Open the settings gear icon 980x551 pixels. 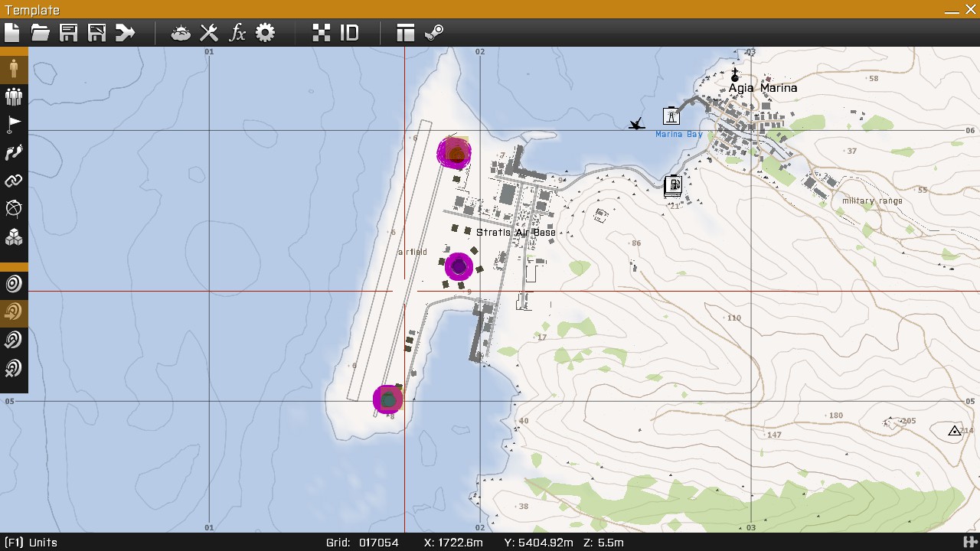[265, 32]
